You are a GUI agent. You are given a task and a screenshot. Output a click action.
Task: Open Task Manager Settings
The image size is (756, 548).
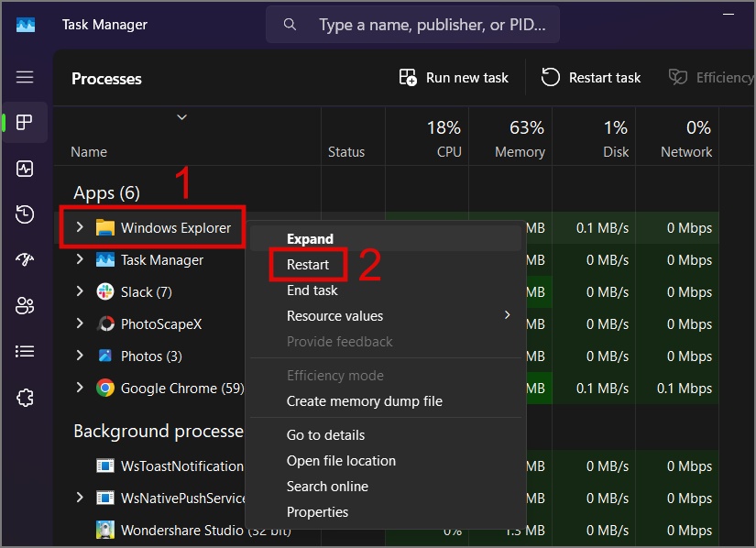(x=25, y=397)
